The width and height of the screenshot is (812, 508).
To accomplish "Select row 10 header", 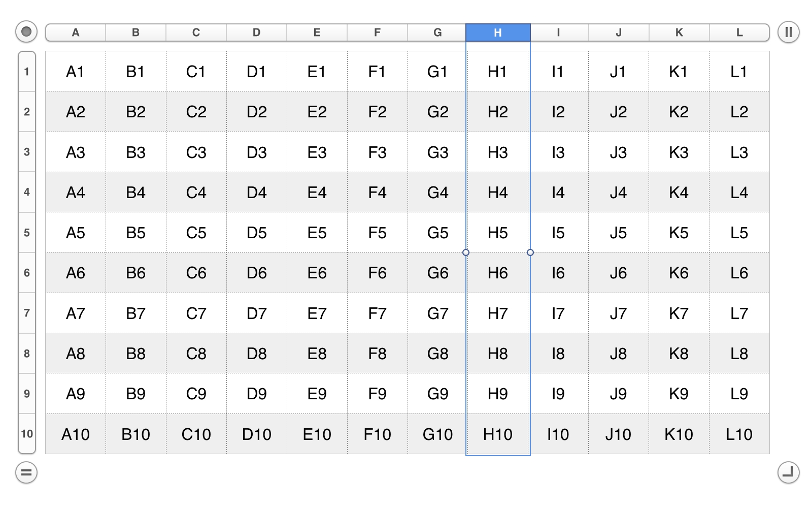I will (27, 434).
